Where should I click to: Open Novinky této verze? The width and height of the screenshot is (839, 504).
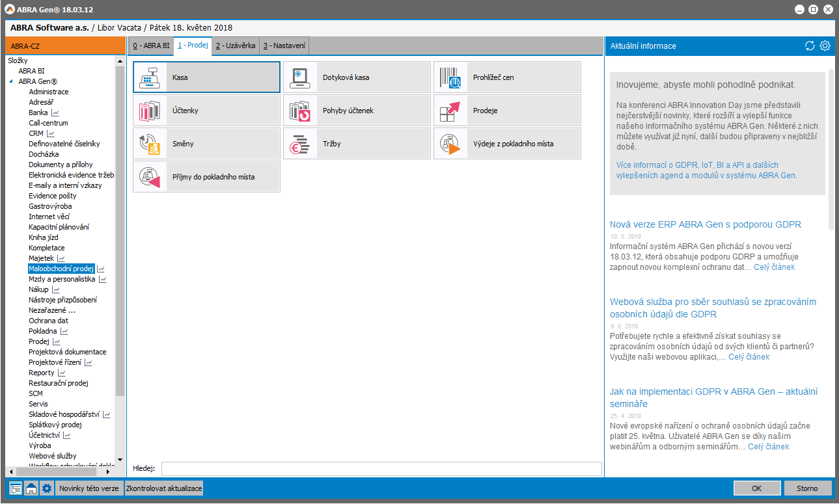89,488
